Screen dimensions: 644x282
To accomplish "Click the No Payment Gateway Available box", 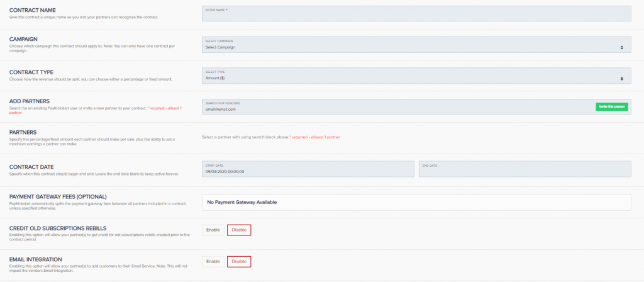I will pos(416,202).
